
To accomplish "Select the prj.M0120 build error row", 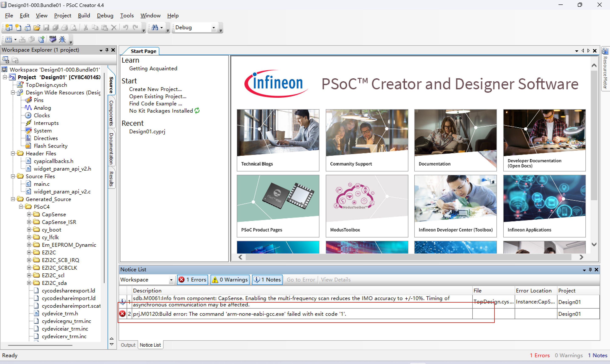I will [359, 314].
